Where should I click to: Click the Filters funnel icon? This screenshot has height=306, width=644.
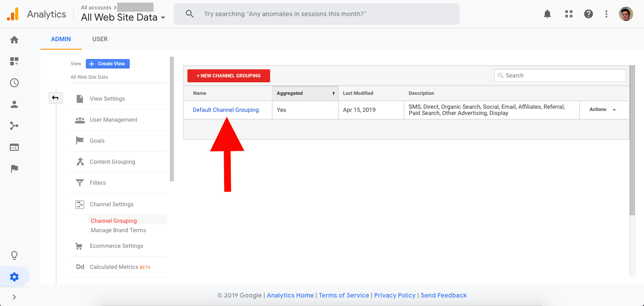coord(80,183)
